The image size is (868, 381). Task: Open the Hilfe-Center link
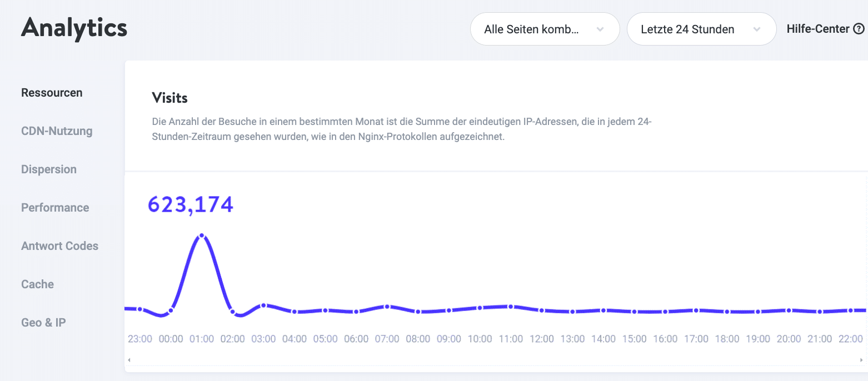(819, 28)
